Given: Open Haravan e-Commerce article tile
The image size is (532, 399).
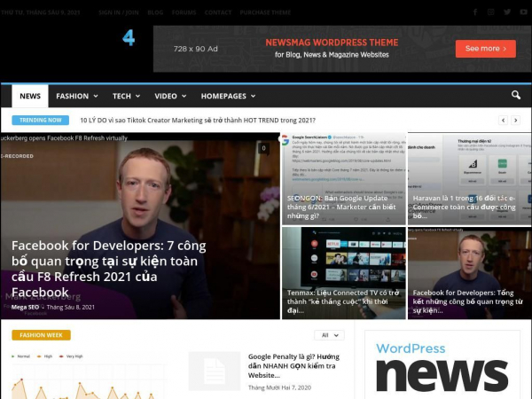Looking at the screenshot, I should [470, 178].
